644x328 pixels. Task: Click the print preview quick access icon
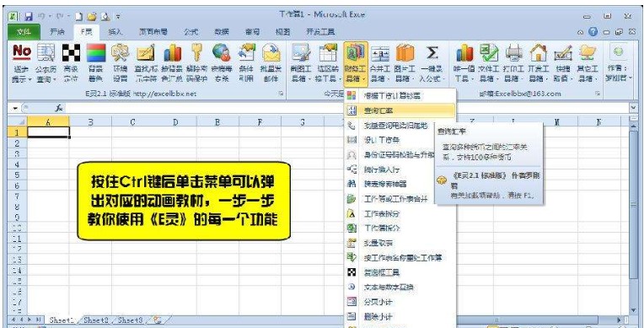tap(105, 17)
